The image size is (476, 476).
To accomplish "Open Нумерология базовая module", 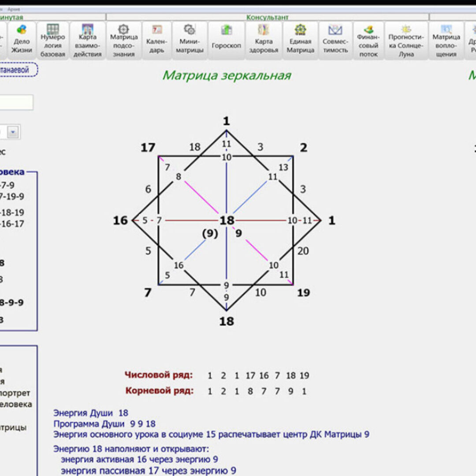I will pos(53,41).
